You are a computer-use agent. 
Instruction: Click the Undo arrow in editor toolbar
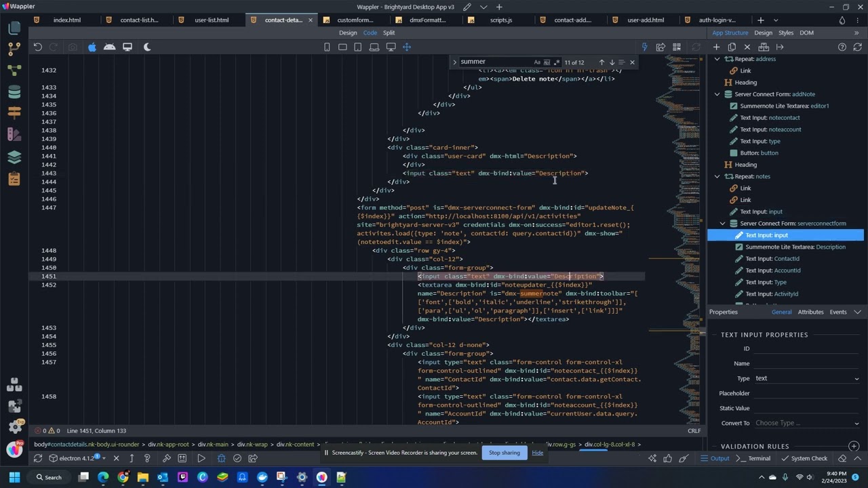click(38, 47)
